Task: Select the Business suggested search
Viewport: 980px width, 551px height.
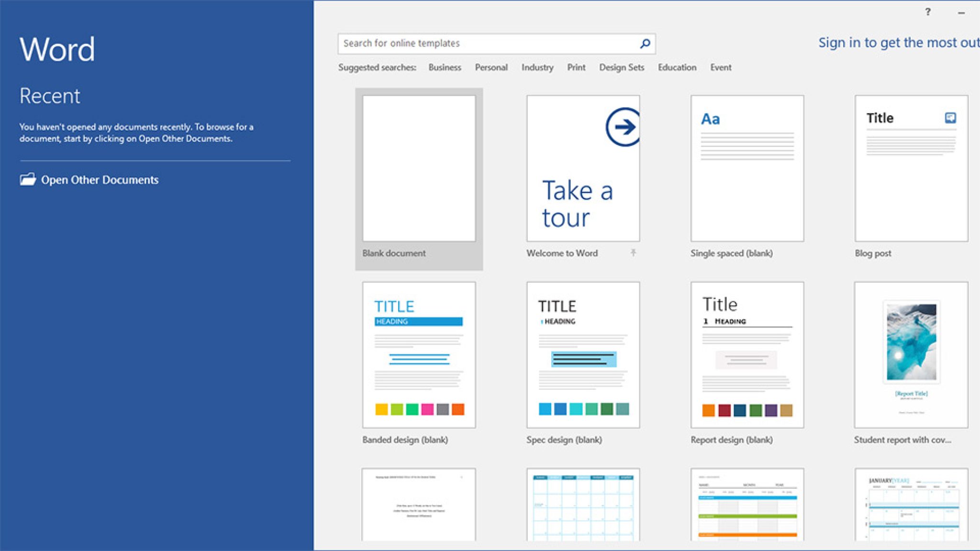Action: (x=445, y=67)
